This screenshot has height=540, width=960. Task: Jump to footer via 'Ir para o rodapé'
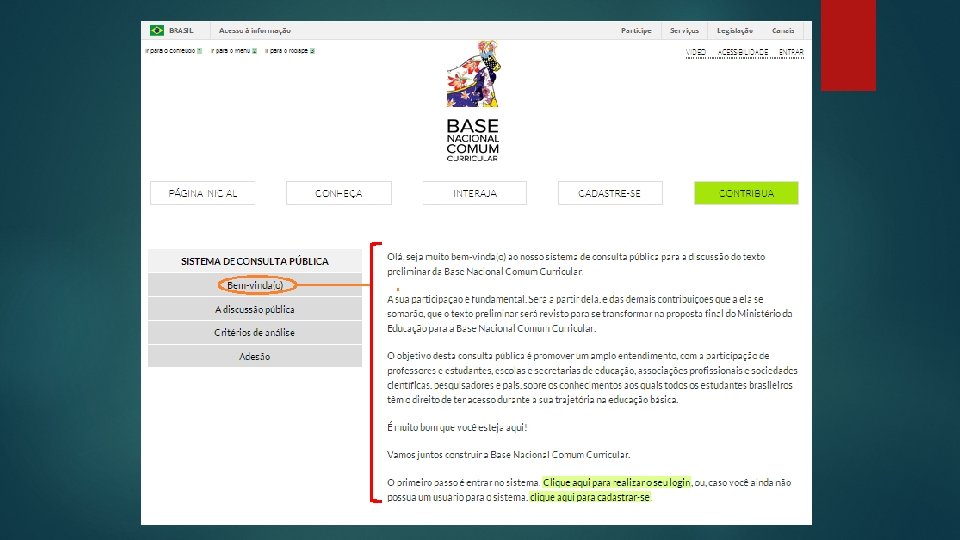[x=290, y=51]
